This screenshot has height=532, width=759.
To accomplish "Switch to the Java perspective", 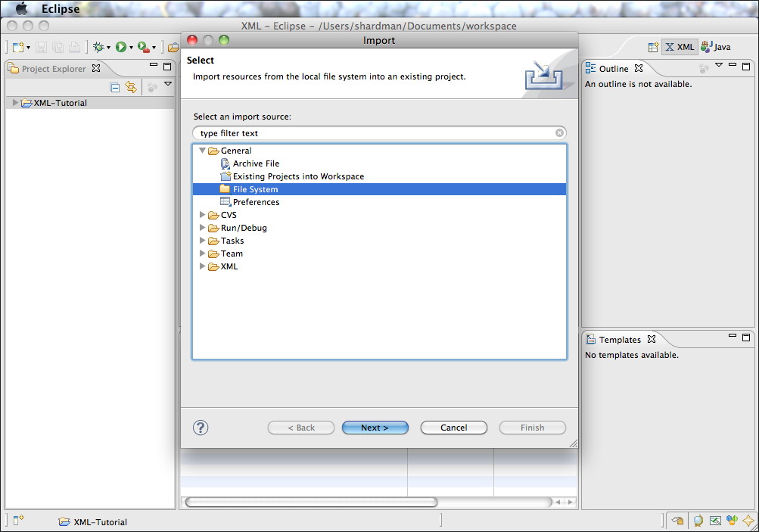I will (x=716, y=47).
